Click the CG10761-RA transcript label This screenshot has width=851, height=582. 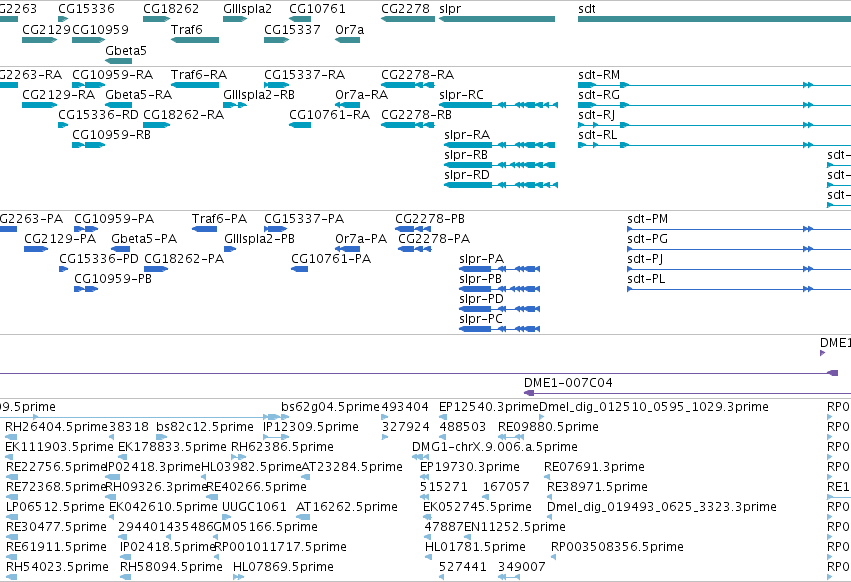329,115
